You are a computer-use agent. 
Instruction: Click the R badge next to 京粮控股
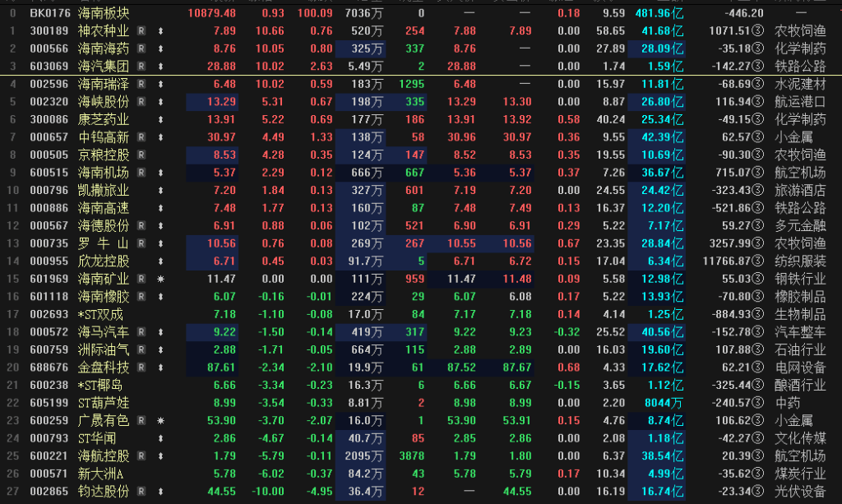pyautogui.click(x=141, y=155)
